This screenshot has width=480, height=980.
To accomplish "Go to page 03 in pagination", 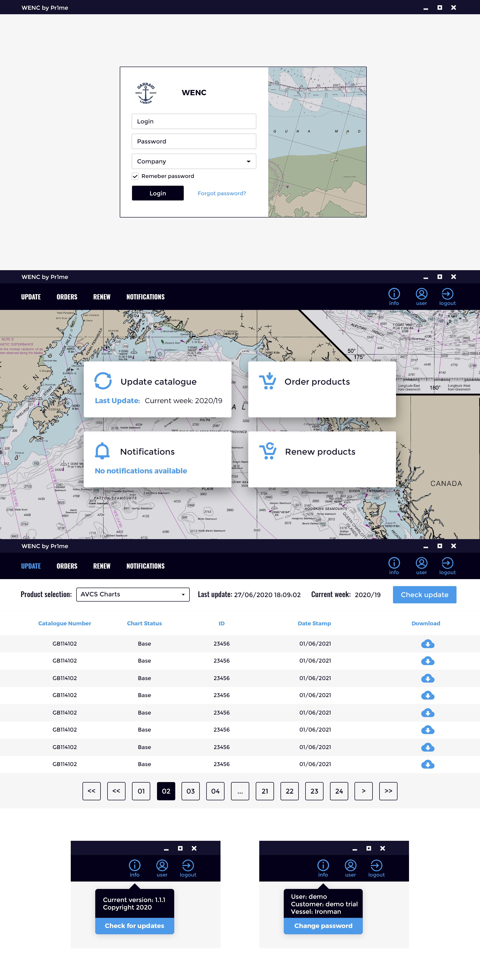I will point(190,791).
